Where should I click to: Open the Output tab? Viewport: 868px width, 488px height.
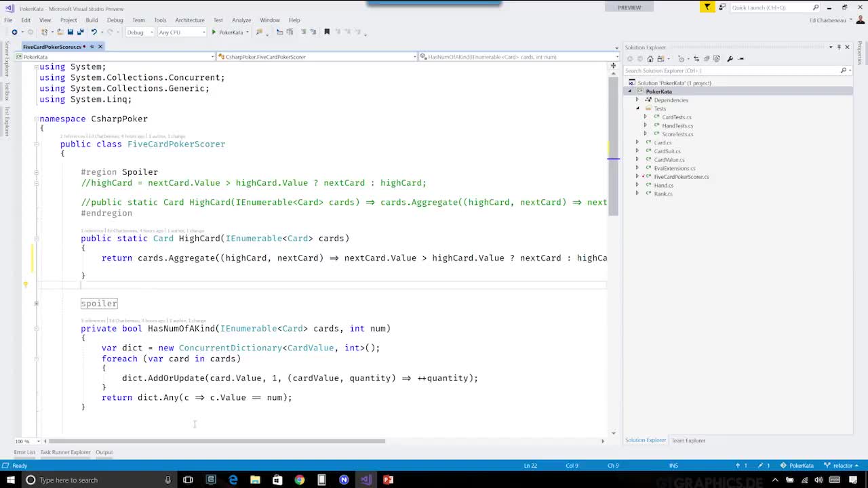pos(104,452)
